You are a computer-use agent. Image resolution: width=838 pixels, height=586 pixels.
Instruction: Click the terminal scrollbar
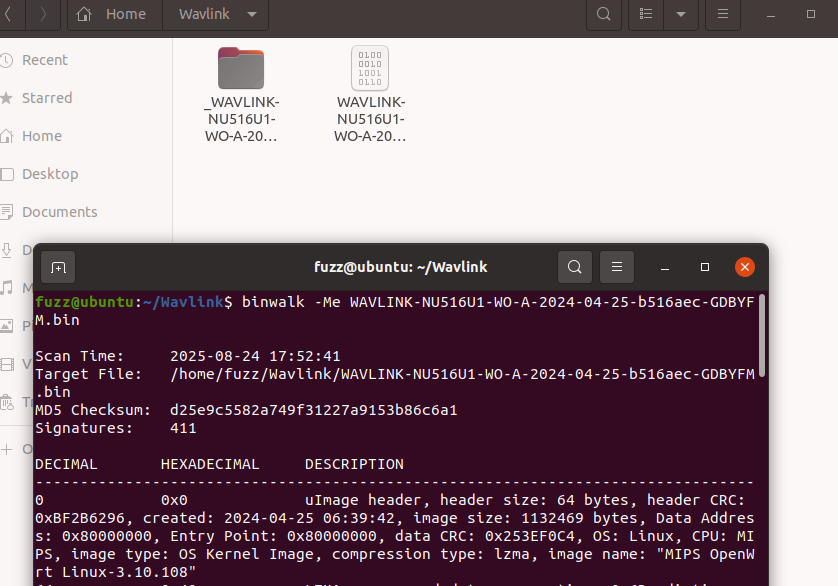click(x=762, y=335)
